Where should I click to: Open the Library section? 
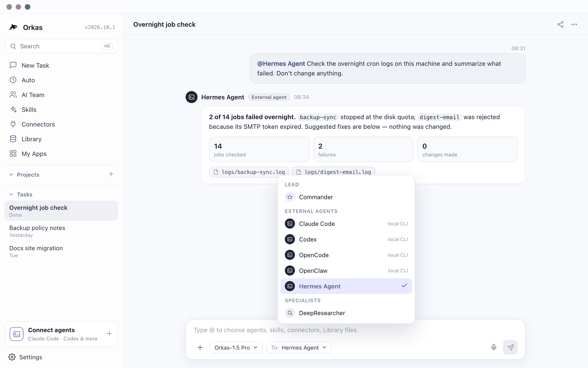pos(61,139)
